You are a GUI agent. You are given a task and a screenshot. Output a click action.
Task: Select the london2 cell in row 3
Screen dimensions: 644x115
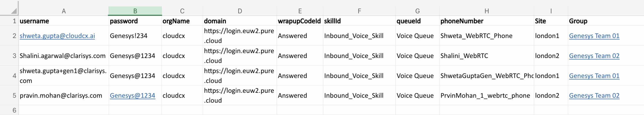point(547,56)
